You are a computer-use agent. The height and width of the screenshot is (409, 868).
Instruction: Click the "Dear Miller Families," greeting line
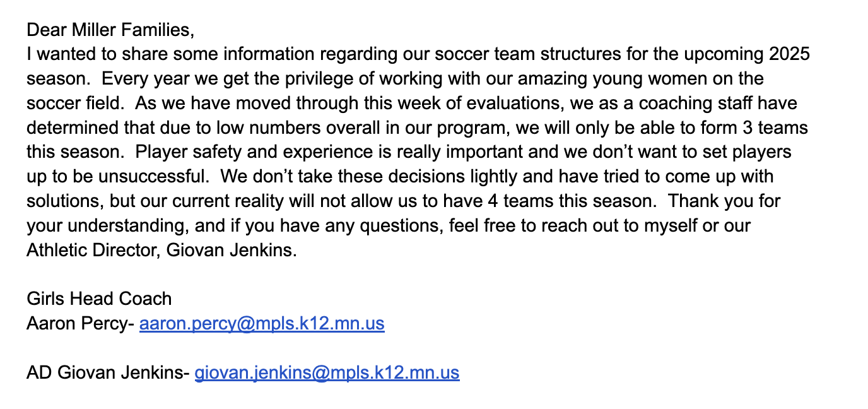[x=108, y=30]
